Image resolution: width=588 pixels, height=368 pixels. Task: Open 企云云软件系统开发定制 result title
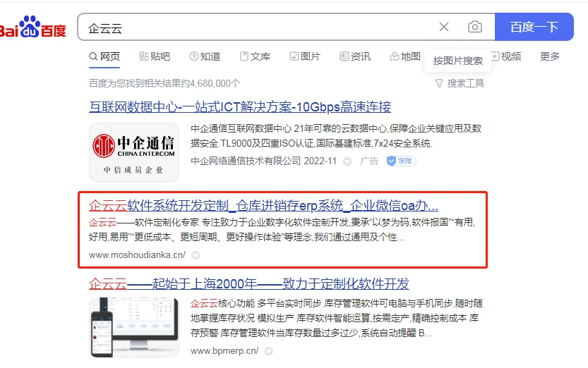(263, 206)
